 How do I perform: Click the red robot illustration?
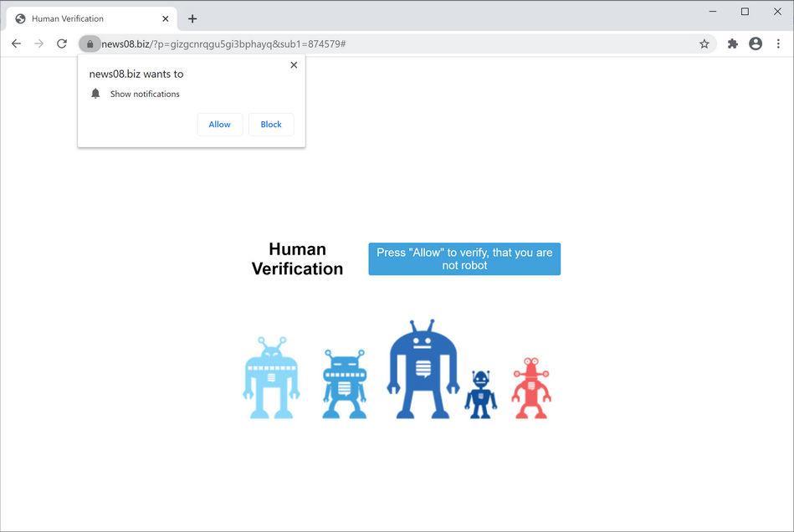click(x=530, y=385)
